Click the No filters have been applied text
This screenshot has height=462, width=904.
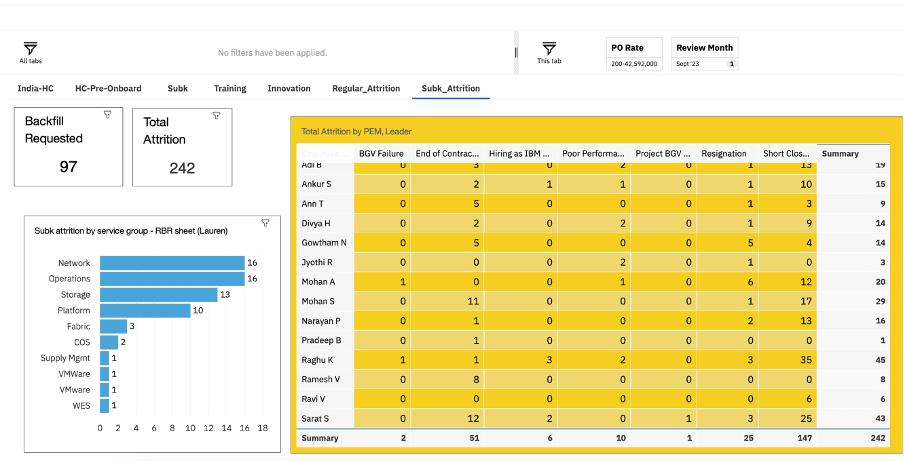[272, 53]
